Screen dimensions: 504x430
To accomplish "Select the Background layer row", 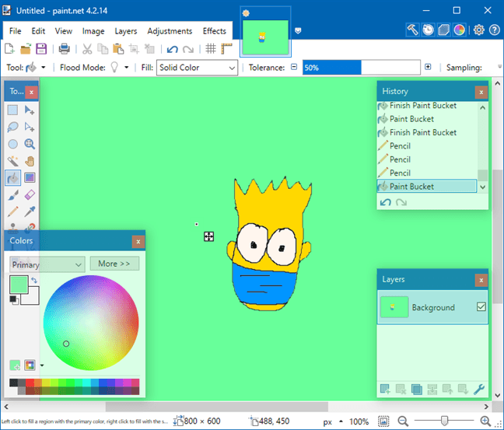I will point(432,307).
